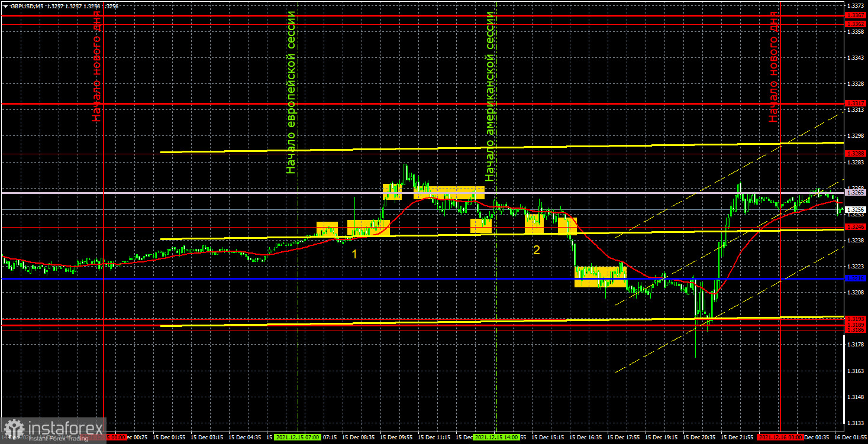868x444 pixels.
Task: Select the red 1.3317 price level tag
Action: point(856,103)
